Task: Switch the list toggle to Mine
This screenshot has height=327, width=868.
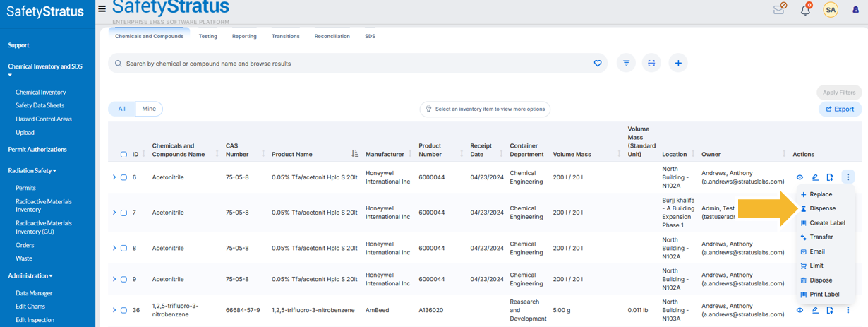Action: [149, 109]
